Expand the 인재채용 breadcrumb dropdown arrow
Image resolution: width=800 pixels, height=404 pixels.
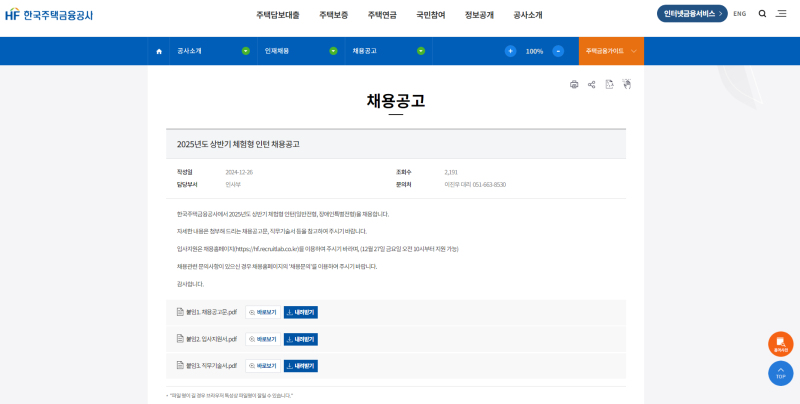pyautogui.click(x=333, y=51)
